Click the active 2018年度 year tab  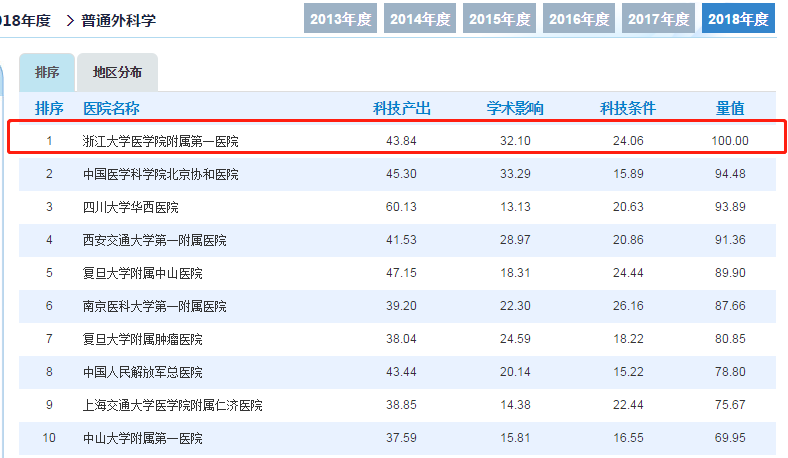pyautogui.click(x=738, y=19)
